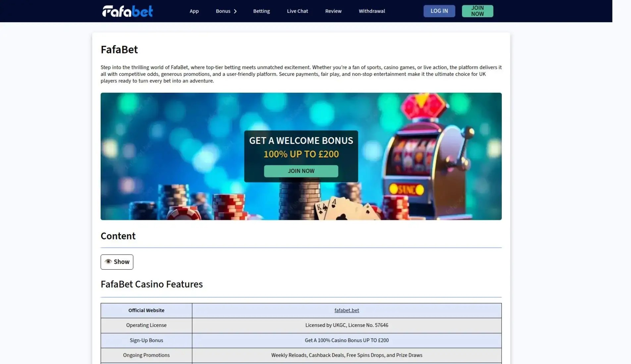The image size is (631, 364).
Task: Go to the Betting page
Action: click(261, 11)
